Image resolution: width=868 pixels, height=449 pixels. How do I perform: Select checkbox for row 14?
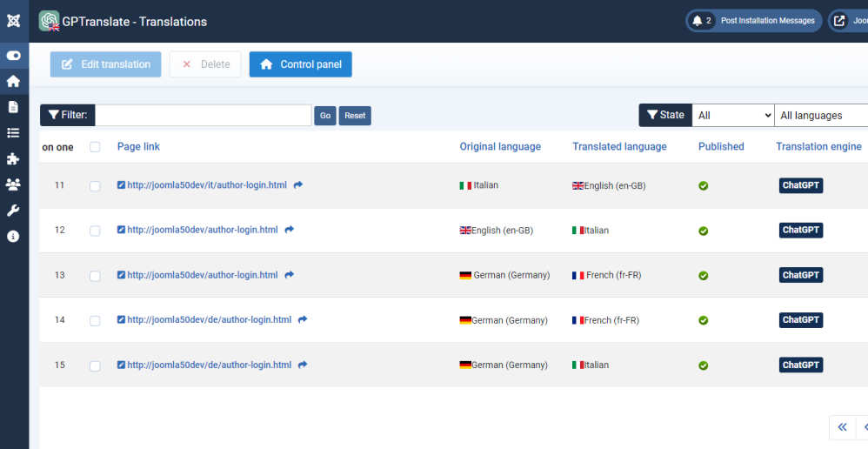(x=95, y=320)
